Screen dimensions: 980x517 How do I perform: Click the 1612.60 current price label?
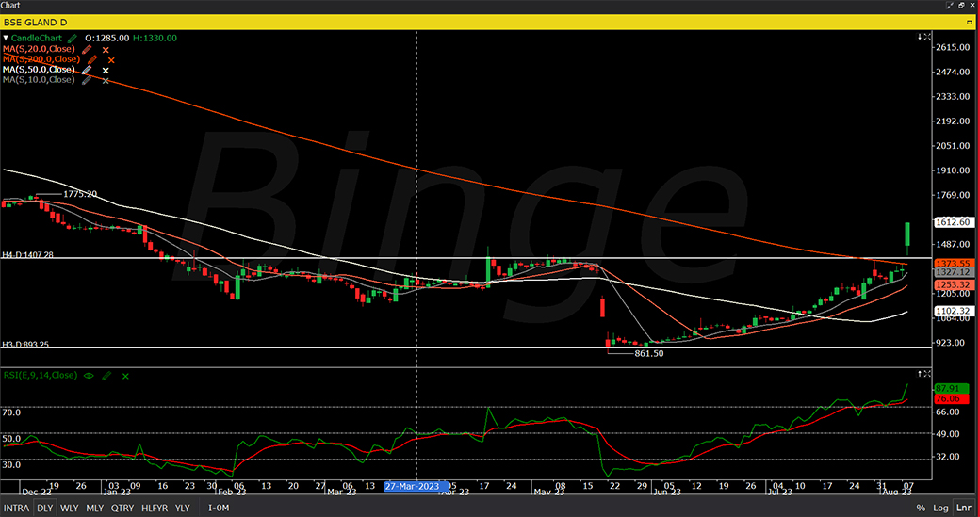(954, 222)
